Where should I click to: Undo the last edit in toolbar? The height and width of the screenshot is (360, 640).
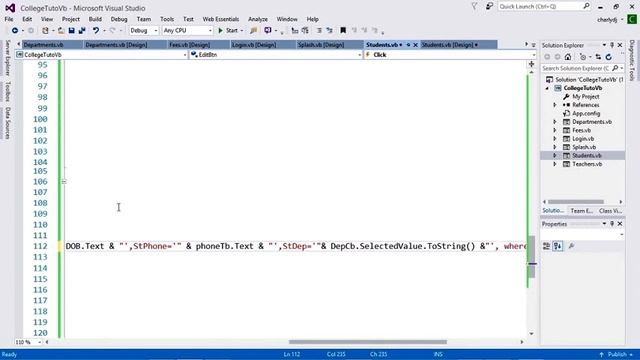coord(96,31)
